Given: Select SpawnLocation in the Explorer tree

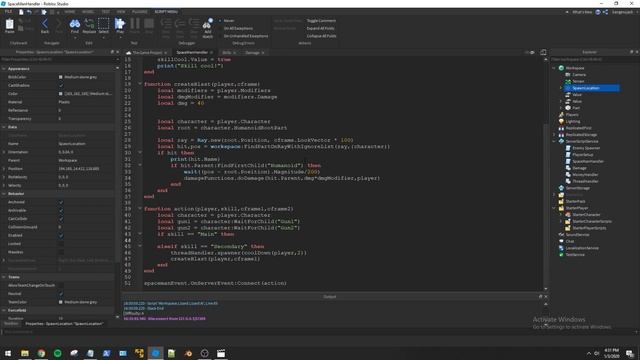Looking at the screenshot, I should (586, 88).
